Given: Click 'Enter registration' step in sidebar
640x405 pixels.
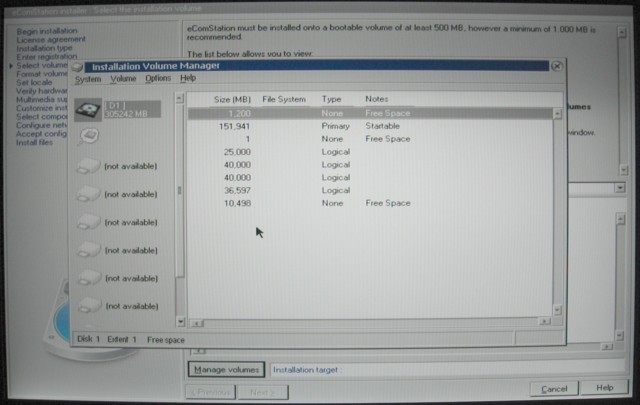Looking at the screenshot, I should (x=47, y=57).
